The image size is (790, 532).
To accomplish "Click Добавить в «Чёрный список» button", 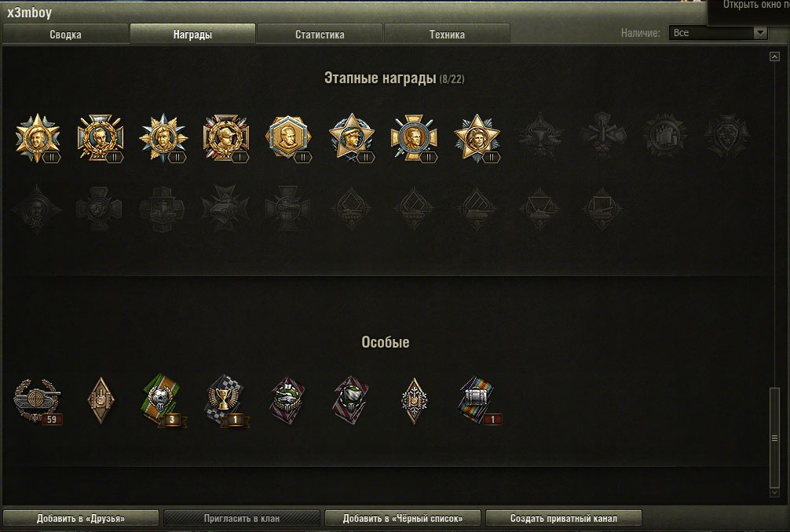I will point(403,518).
